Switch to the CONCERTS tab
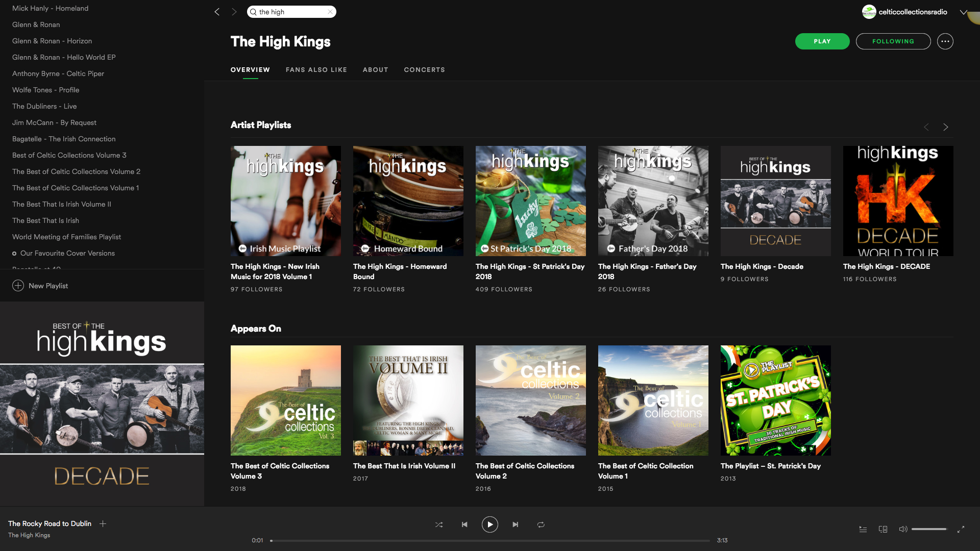Viewport: 980px width, 551px height. point(424,69)
